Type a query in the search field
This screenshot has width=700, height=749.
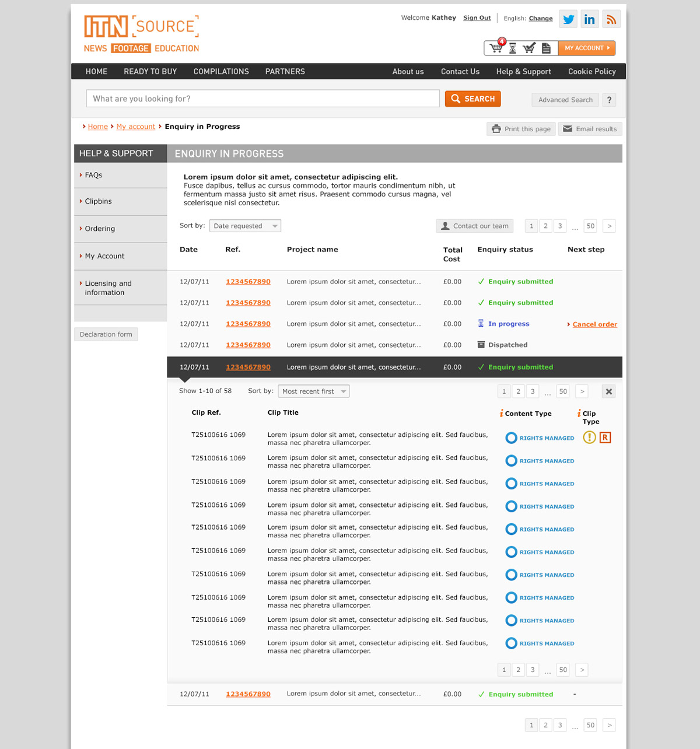pos(262,98)
